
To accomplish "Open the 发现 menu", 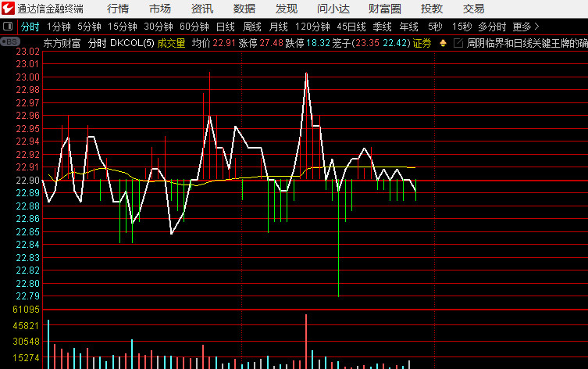I will (287, 9).
